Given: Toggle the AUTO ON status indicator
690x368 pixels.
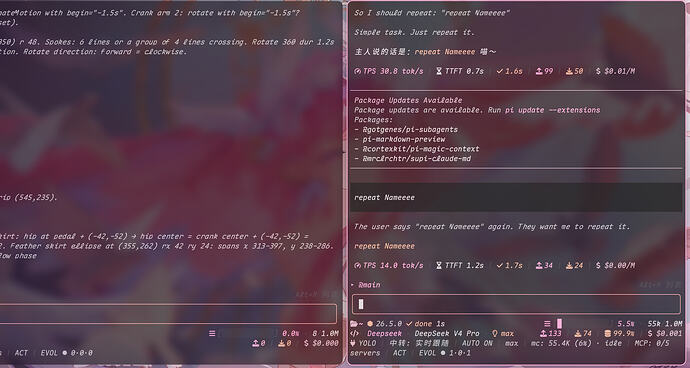Looking at the screenshot, I should click(477, 343).
